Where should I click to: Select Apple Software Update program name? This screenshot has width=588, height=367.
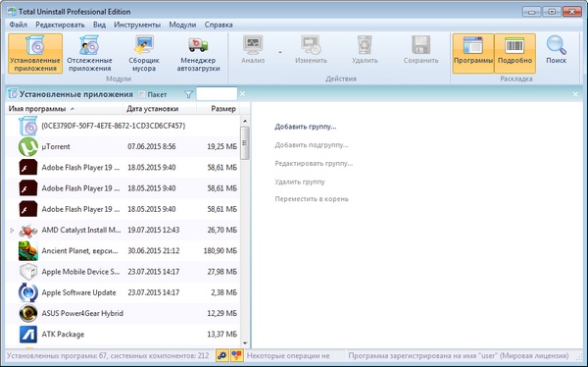click(x=78, y=292)
